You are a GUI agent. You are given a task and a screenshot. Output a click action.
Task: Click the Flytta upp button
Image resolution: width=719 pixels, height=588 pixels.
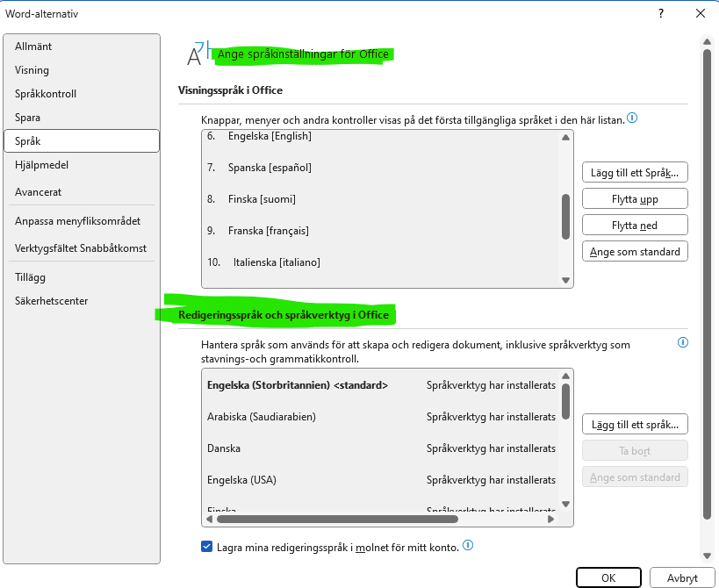coord(635,199)
